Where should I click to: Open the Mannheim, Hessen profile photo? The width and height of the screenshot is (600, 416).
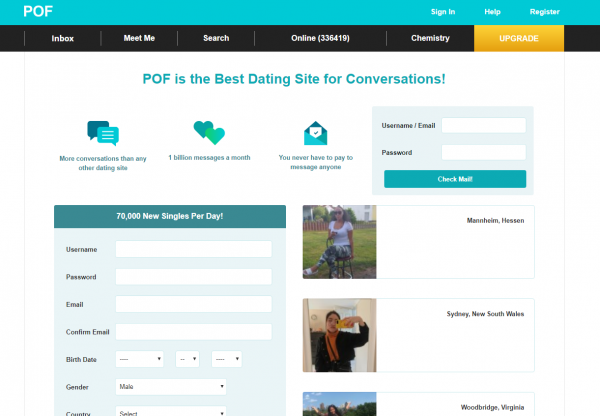point(339,242)
